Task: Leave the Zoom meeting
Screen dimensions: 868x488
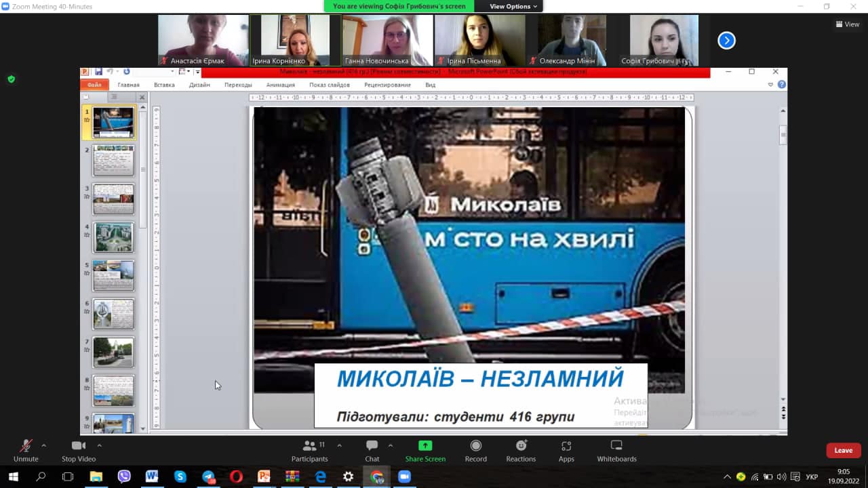Action: pyautogui.click(x=843, y=451)
